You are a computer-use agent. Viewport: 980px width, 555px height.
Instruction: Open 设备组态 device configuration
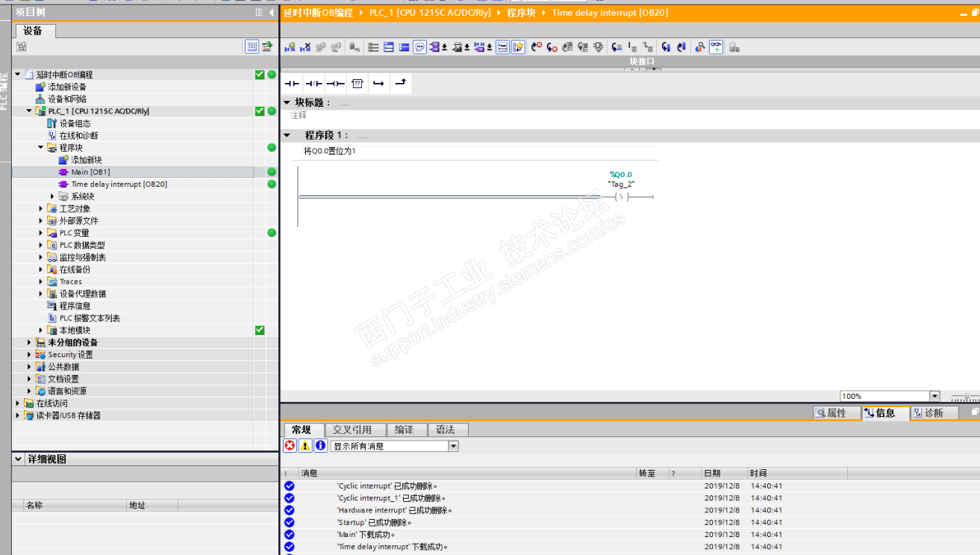pos(69,123)
